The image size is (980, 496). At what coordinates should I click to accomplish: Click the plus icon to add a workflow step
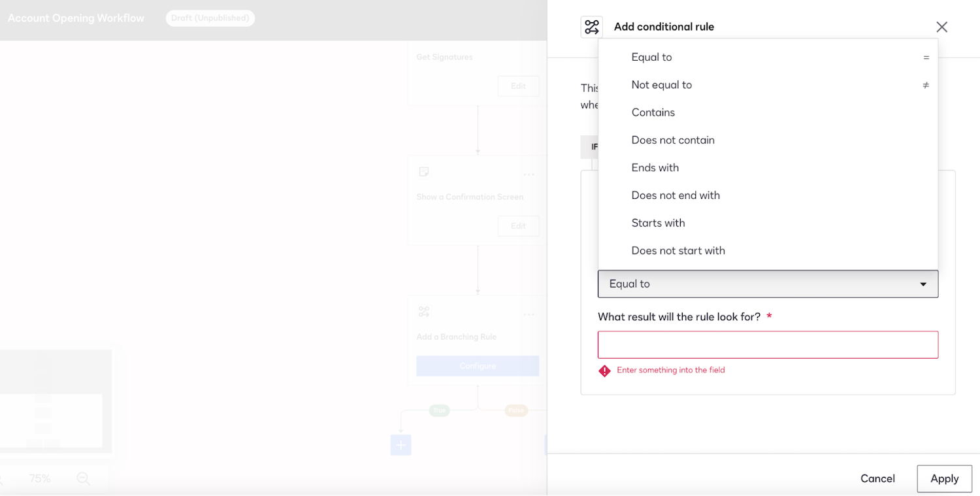coord(400,445)
